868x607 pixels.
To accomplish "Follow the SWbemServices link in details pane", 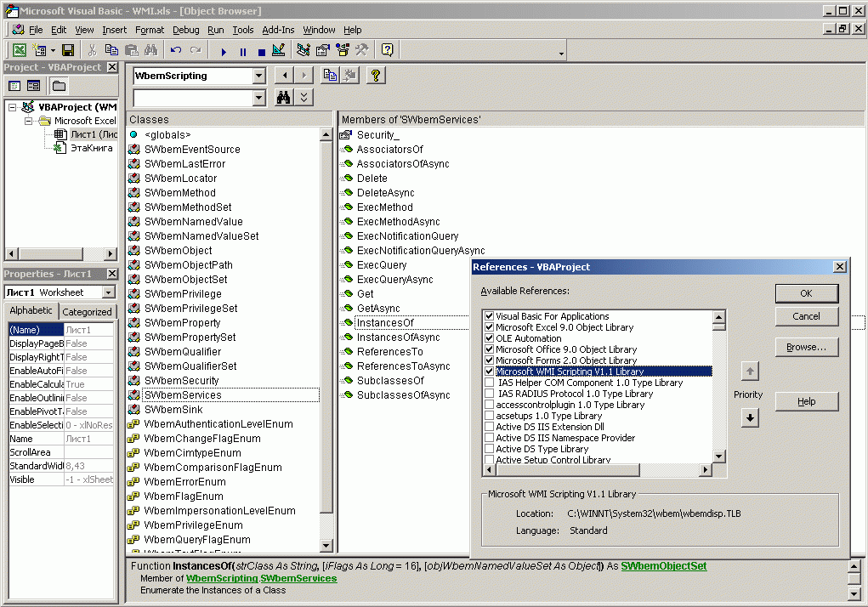I will tap(298, 578).
